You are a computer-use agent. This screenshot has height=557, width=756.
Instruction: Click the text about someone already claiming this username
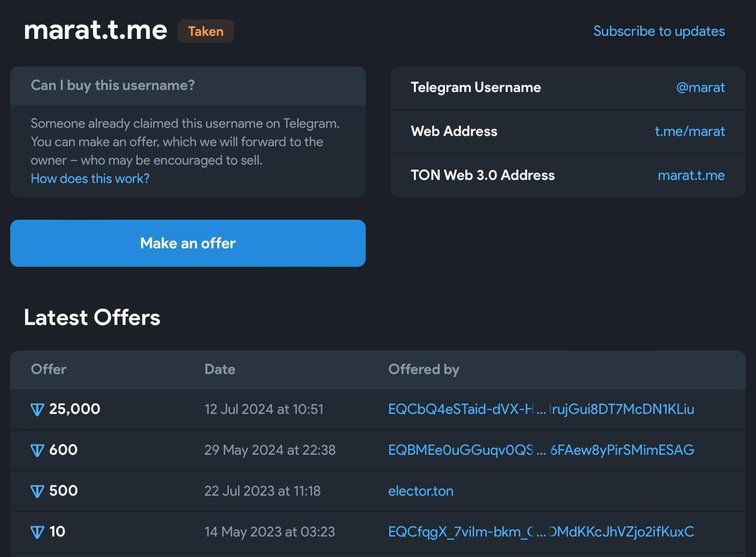pyautogui.click(x=185, y=142)
